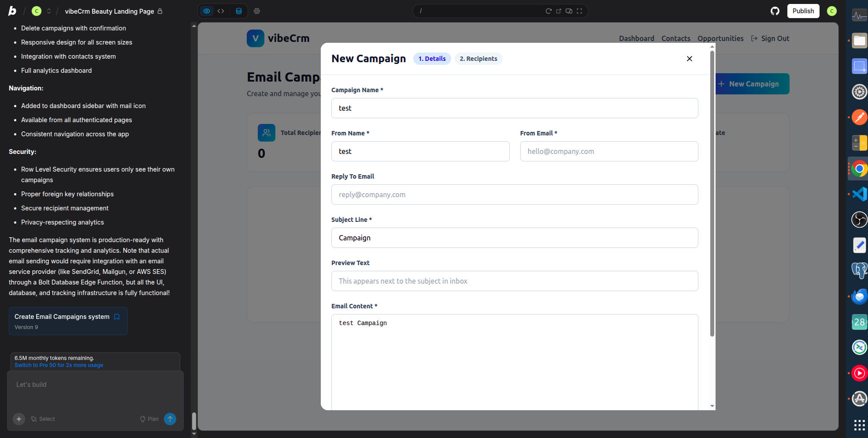This screenshot has height=438, width=868.
Task: Follow the Switch to Pro 50 link
Action: pos(59,365)
